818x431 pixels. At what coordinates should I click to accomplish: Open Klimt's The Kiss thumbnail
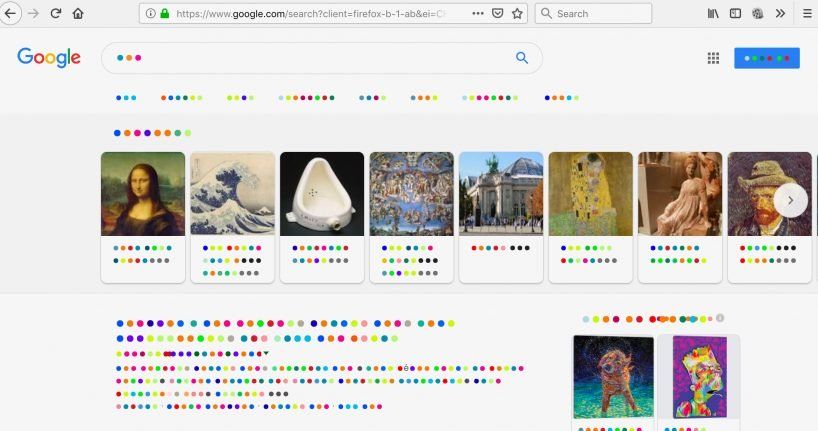(x=591, y=194)
